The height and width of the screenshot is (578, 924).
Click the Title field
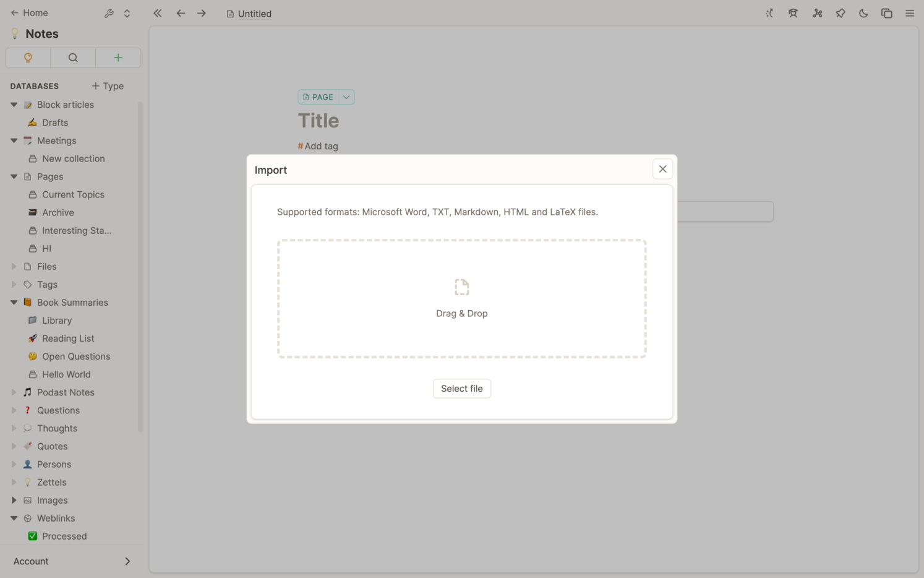pos(319,121)
